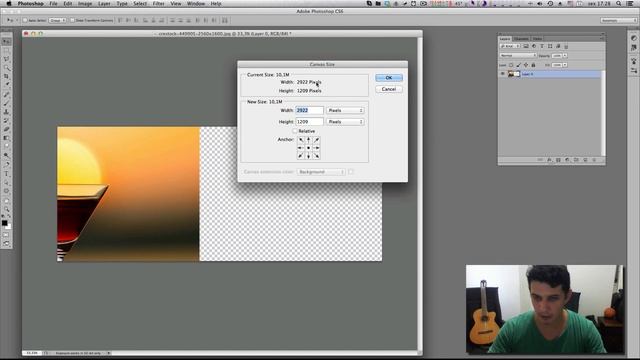Set anchor to top-center arrow
This screenshot has width=640, height=360.
click(x=309, y=140)
